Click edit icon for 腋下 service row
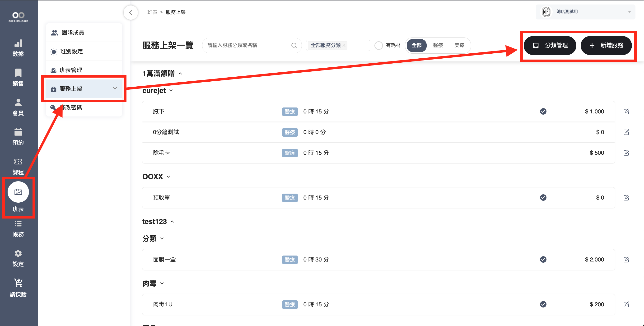The width and height of the screenshot is (644, 326). coord(626,112)
